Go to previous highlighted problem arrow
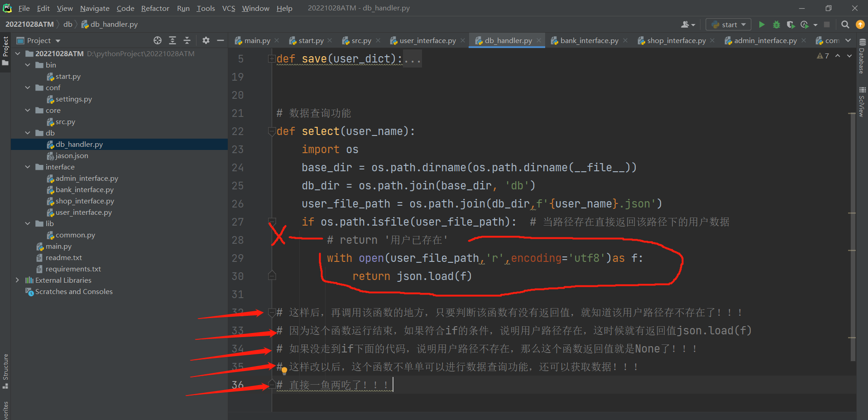This screenshot has height=420, width=868. click(x=838, y=56)
